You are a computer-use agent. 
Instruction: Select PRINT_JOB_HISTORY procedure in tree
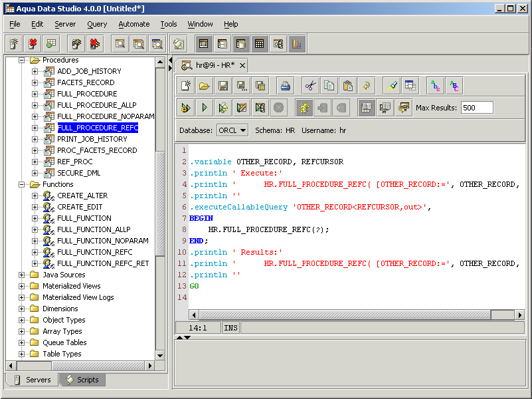(92, 139)
